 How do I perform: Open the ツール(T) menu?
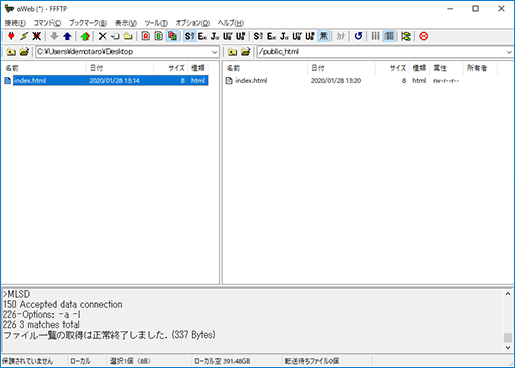pyautogui.click(x=156, y=23)
